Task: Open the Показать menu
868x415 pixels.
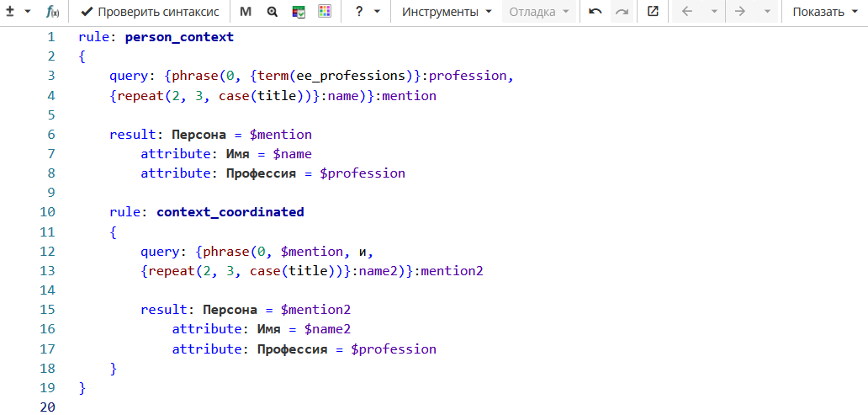Action: click(x=825, y=12)
